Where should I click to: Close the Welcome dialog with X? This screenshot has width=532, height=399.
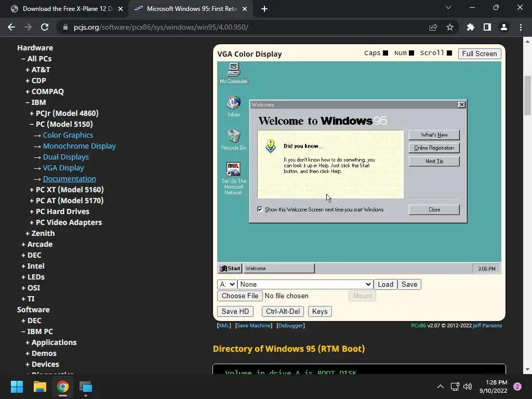461,104
